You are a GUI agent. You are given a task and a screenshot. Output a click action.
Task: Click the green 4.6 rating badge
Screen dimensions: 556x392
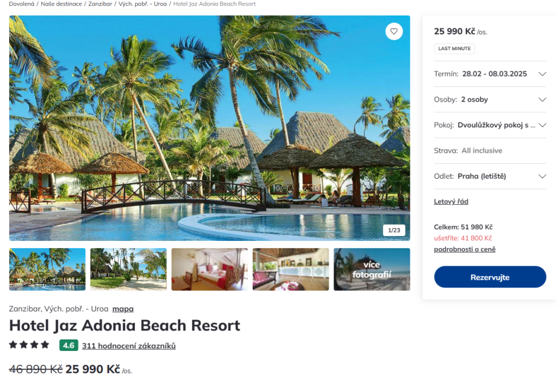point(68,345)
